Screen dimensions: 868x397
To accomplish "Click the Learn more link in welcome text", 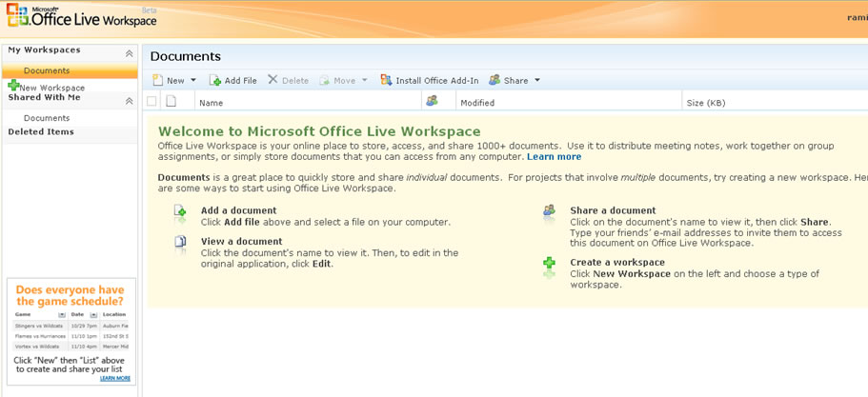I will point(555,157).
